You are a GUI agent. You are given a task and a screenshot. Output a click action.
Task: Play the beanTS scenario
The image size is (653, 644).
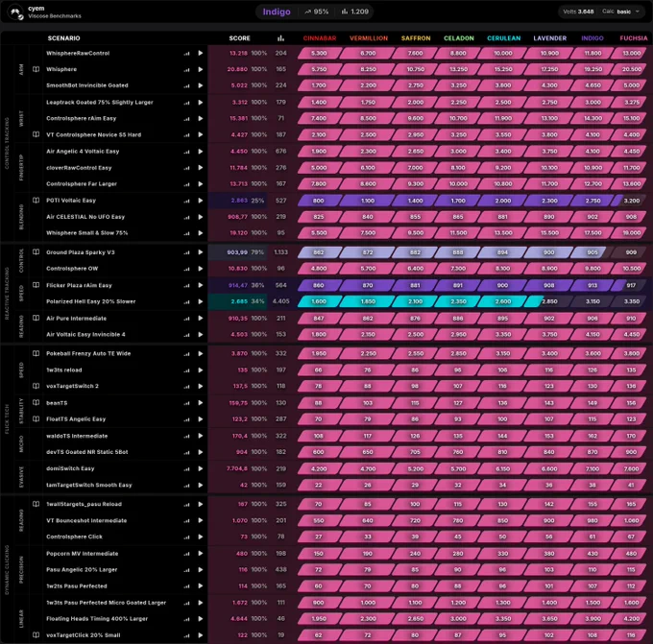click(x=201, y=403)
